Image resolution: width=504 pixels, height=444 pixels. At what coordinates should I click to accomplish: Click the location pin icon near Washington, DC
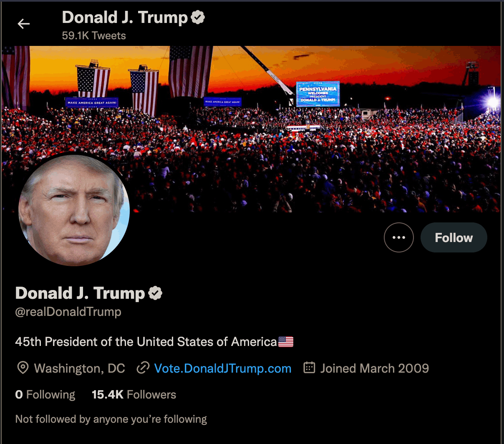[x=23, y=368]
